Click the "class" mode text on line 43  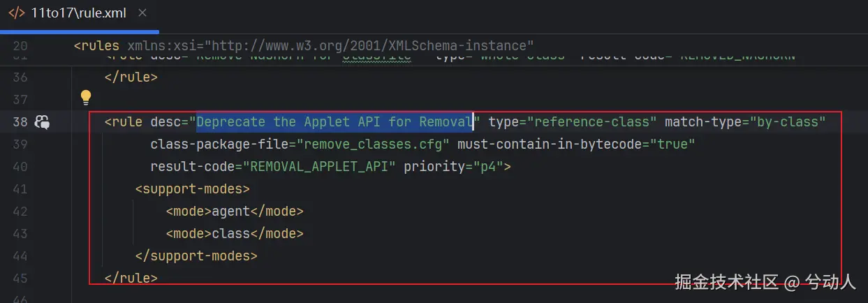(x=231, y=234)
